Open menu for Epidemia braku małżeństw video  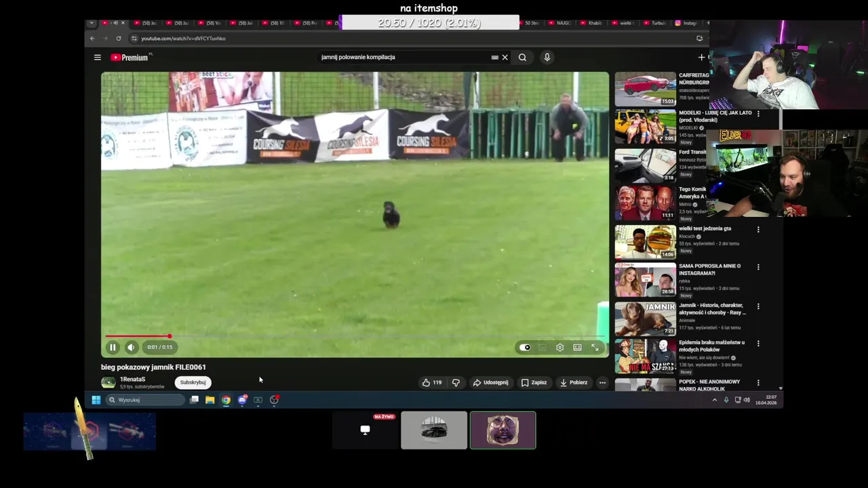coord(758,344)
